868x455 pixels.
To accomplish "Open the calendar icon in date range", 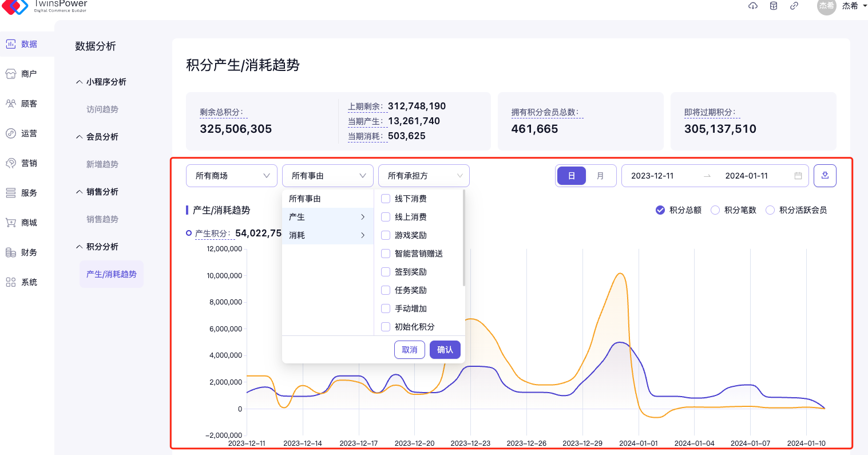I will click(798, 176).
